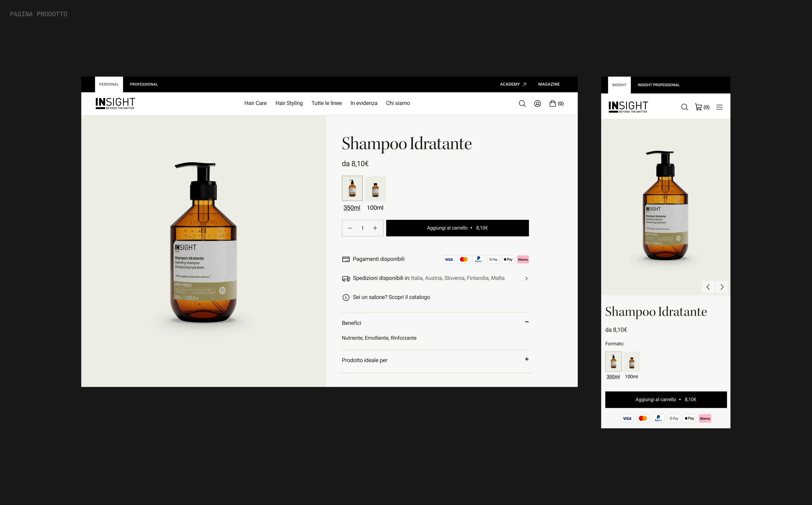Click the info icon beside Sei un salone
Image resolution: width=812 pixels, height=505 pixels.
pos(346,297)
